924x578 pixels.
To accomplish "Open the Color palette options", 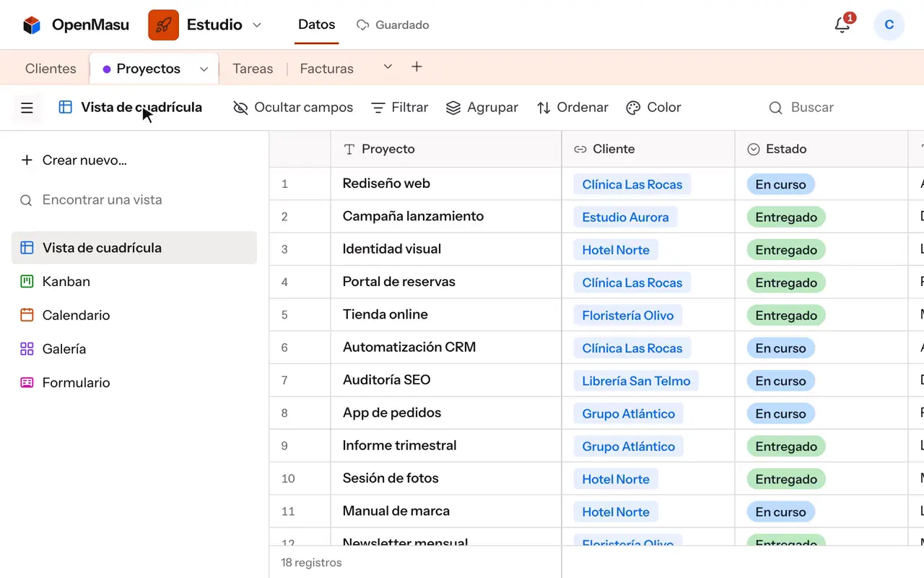I will (x=653, y=108).
